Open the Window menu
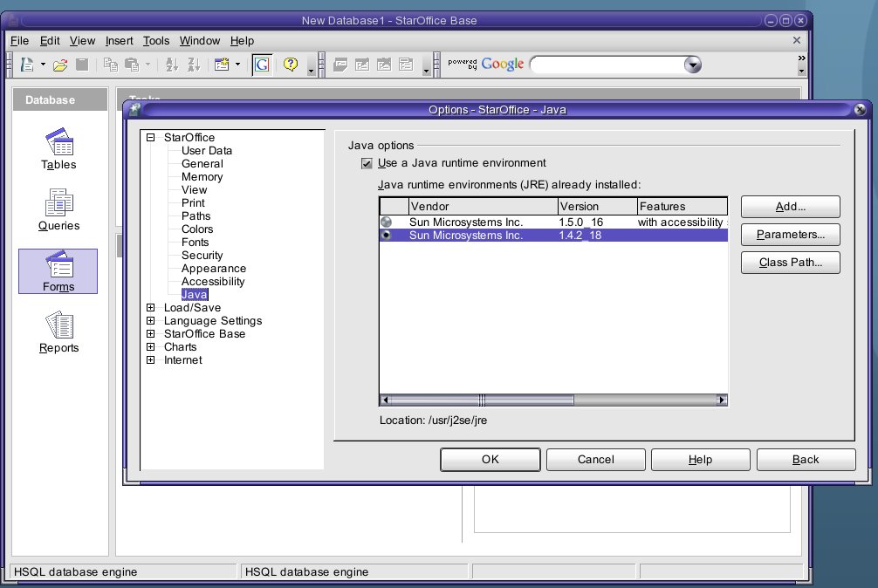This screenshot has width=878, height=588. pyautogui.click(x=199, y=41)
